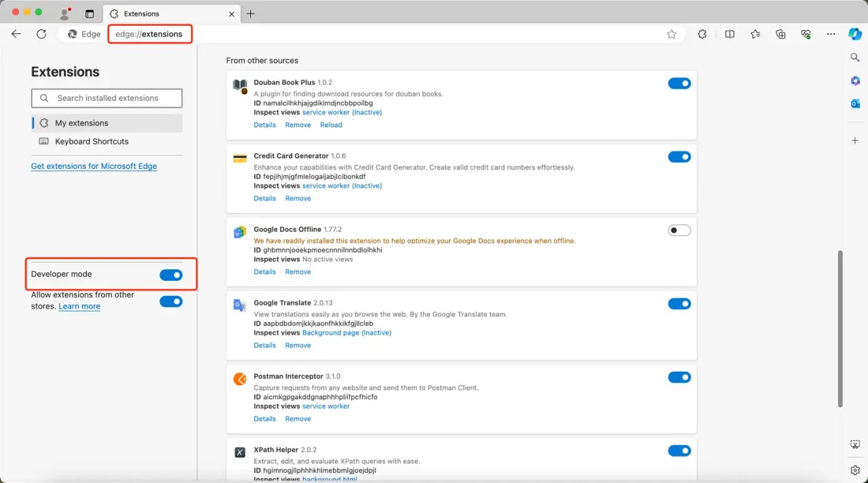The width and height of the screenshot is (868, 483).
Task: Click the Douban Book Plus extension icon
Action: pyautogui.click(x=240, y=86)
